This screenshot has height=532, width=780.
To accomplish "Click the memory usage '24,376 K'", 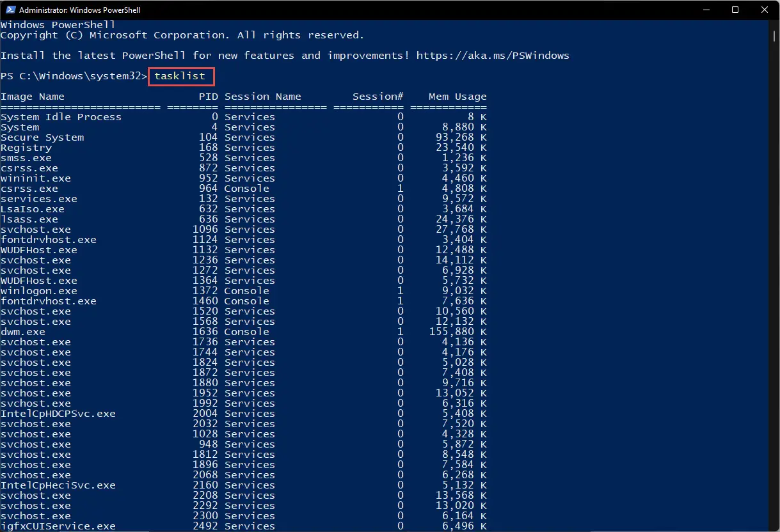I will [461, 219].
